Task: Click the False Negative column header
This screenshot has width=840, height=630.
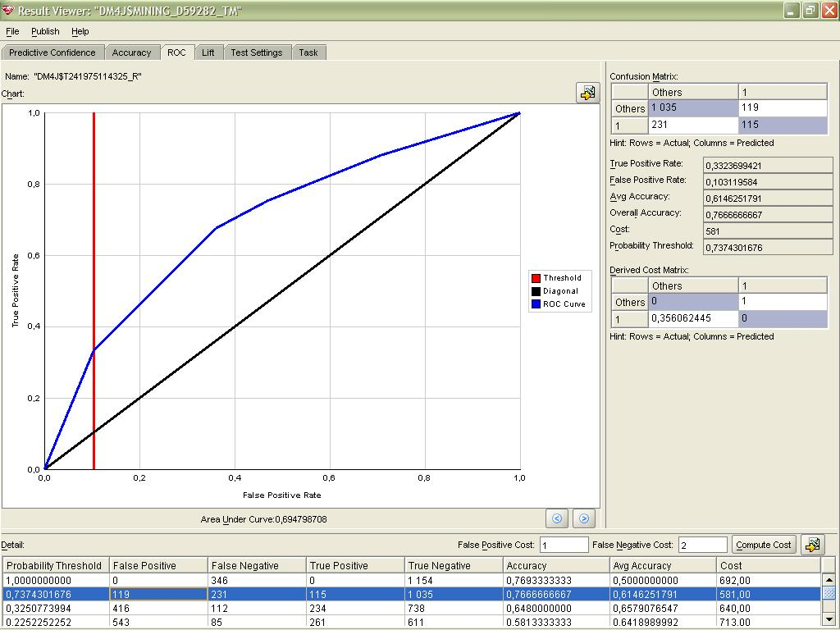Action: [257, 565]
